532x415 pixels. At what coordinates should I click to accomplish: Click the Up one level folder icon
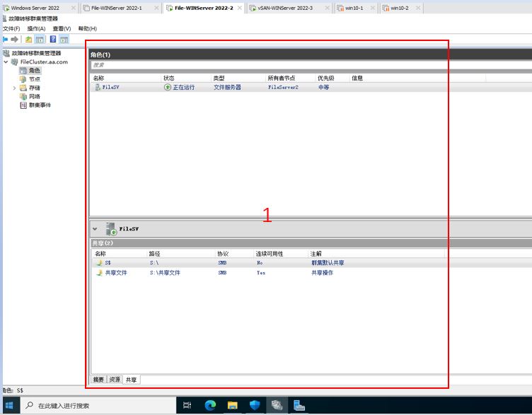pos(29,40)
